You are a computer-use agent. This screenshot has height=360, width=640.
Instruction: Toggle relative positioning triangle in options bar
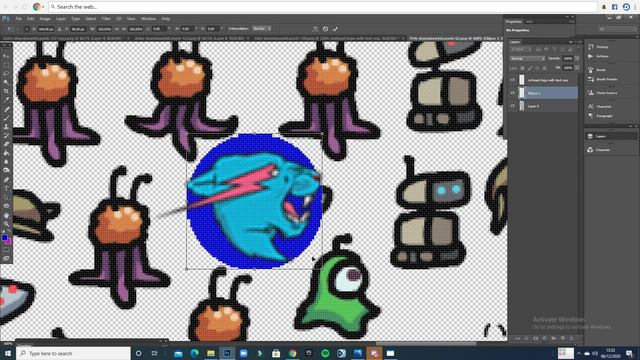[x=60, y=29]
